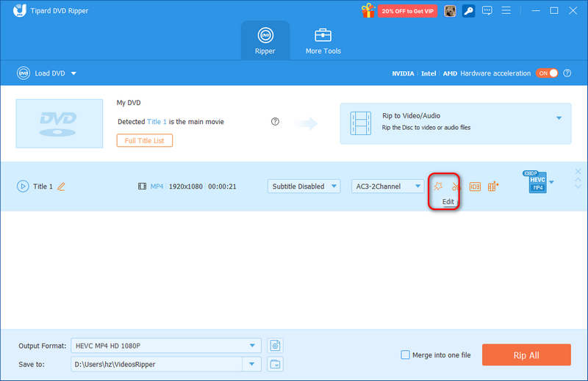Click the Save to path field
The width and height of the screenshot is (588, 381).
(x=157, y=364)
